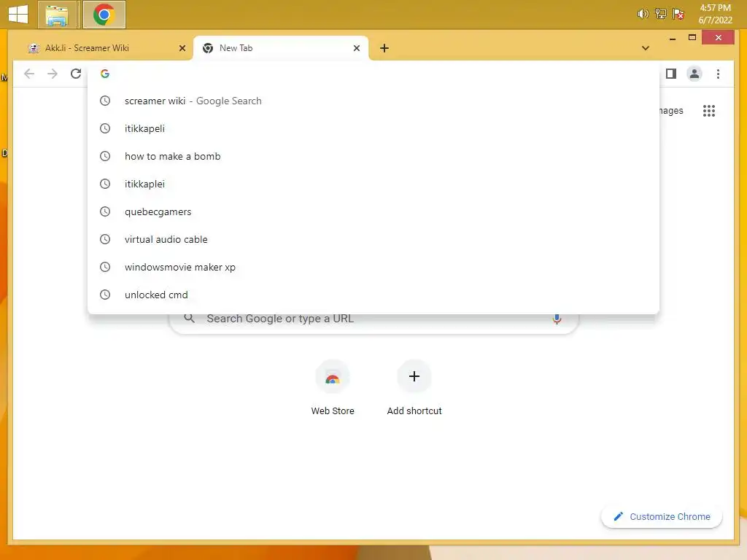This screenshot has width=747, height=560.
Task: Open Chrome three-dot menu
Action: (x=718, y=74)
